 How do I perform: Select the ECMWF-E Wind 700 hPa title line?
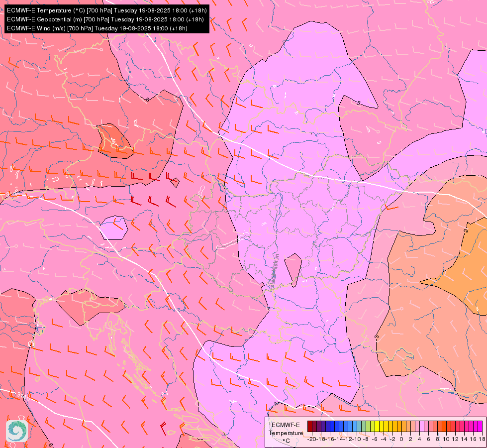97,28
